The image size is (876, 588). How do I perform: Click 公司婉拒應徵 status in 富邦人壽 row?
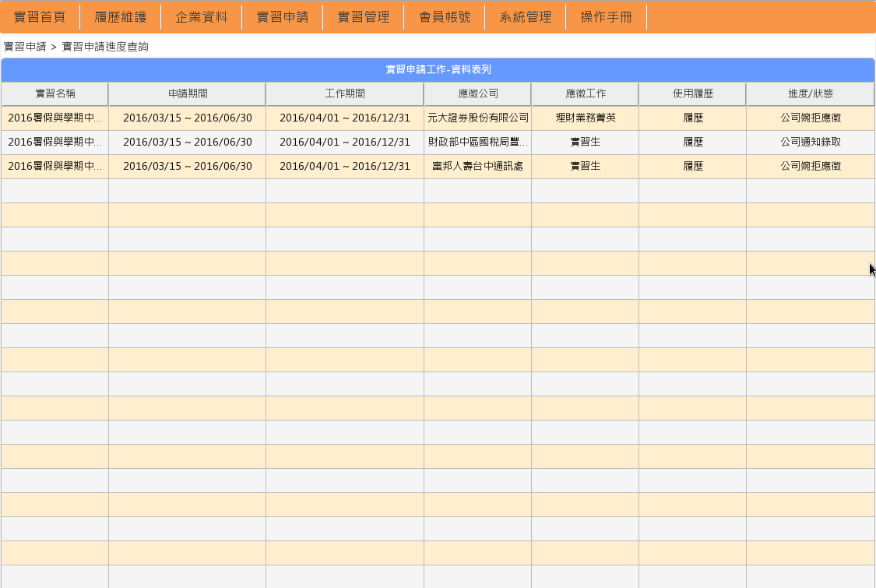(811, 166)
